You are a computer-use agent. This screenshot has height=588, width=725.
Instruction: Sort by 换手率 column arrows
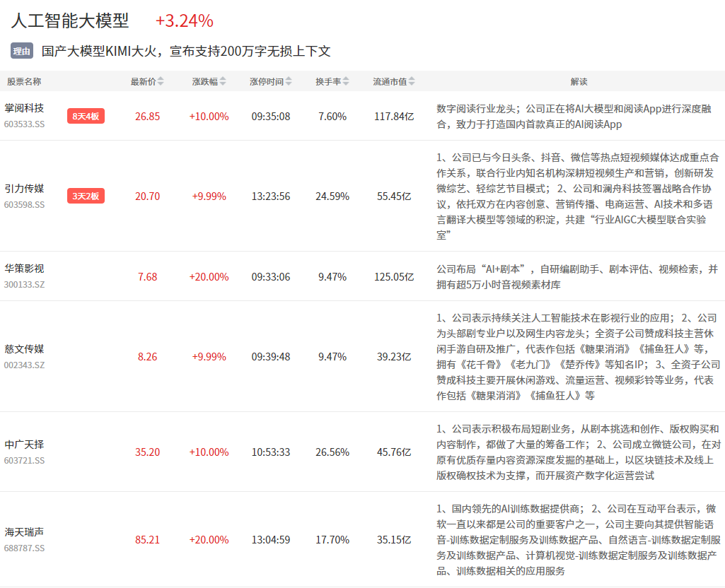tap(346, 82)
